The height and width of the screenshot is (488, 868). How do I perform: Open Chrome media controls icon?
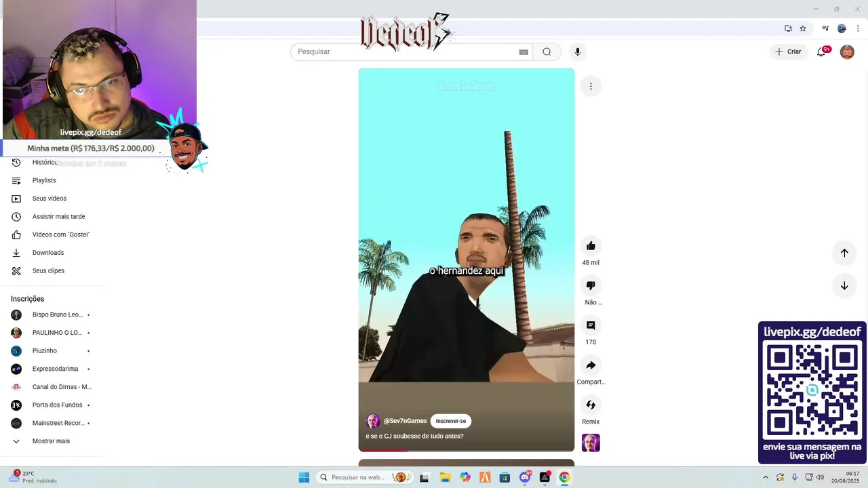[825, 28]
